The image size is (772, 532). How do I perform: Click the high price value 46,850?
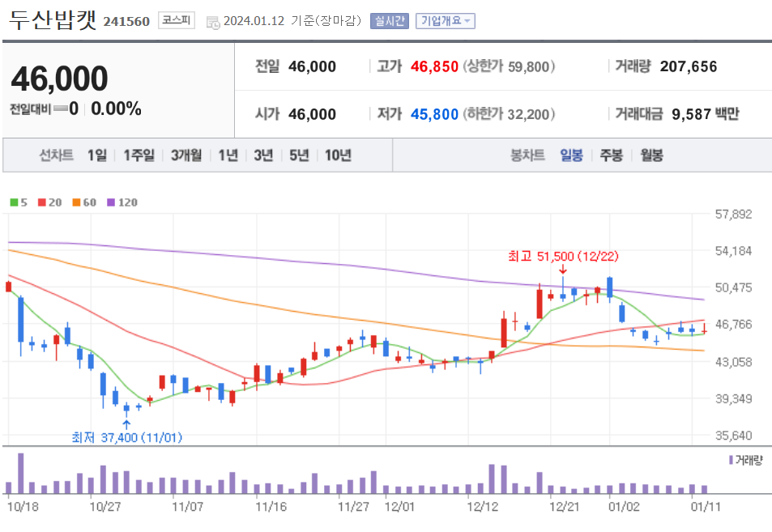pyautogui.click(x=434, y=66)
